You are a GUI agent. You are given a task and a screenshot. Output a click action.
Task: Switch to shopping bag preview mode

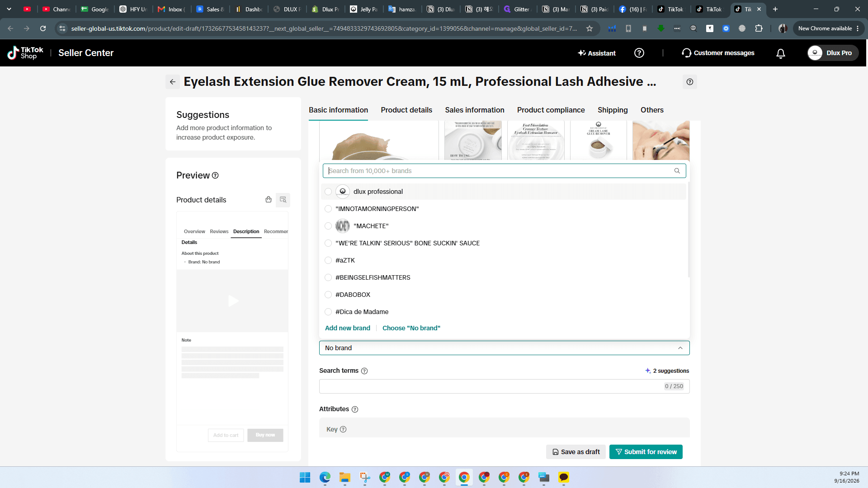[x=269, y=200]
